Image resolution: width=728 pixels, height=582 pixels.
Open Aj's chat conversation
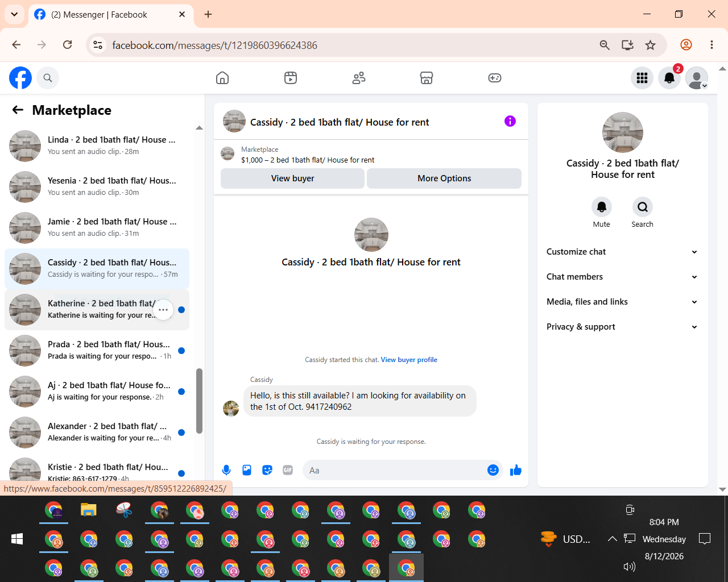pos(97,392)
